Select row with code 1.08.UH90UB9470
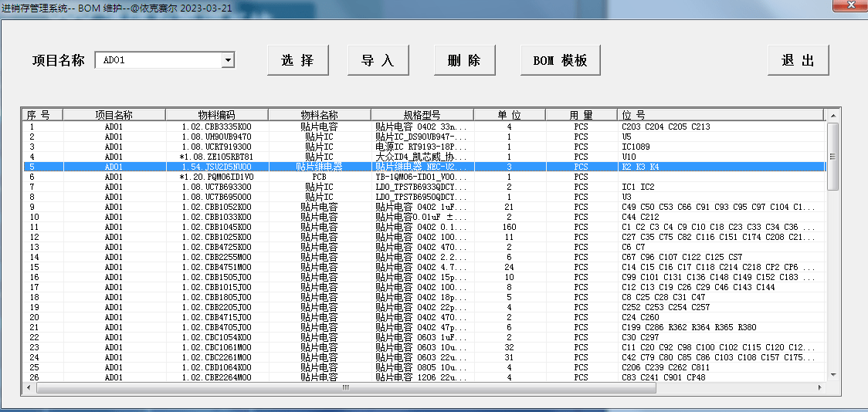The width and height of the screenshot is (868, 412). 424,137
